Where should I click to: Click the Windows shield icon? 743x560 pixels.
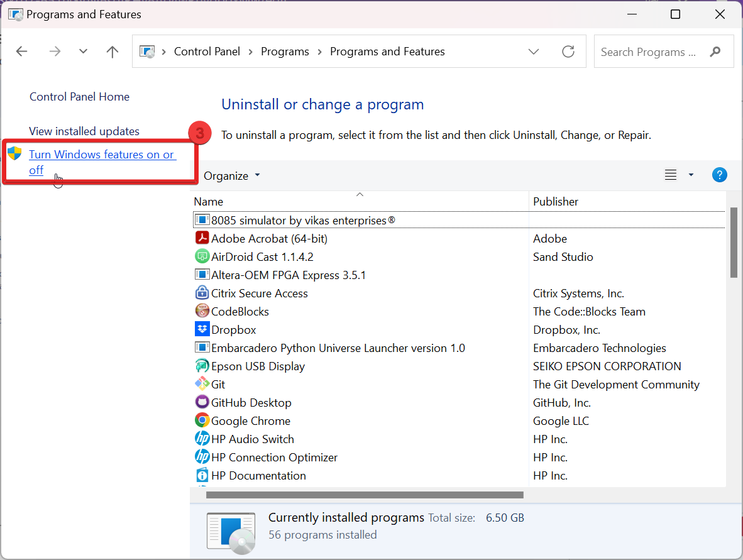(x=14, y=153)
